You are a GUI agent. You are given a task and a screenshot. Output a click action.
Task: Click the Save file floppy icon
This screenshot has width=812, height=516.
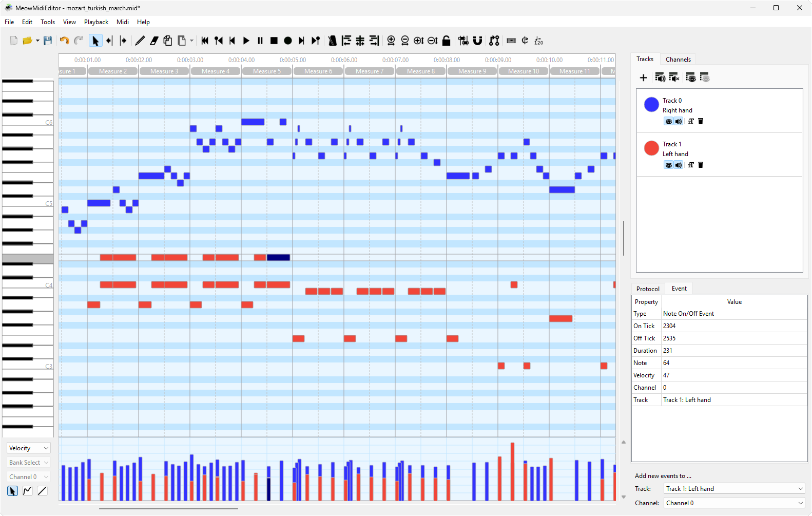tap(48, 41)
